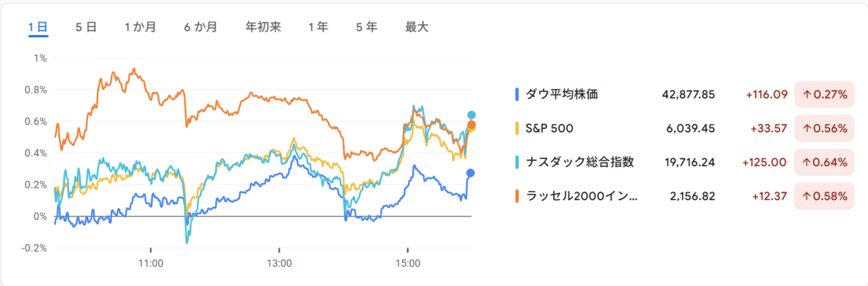Switch chart to 年初来 range
Viewport: 868px width, 286px height.
263,27
